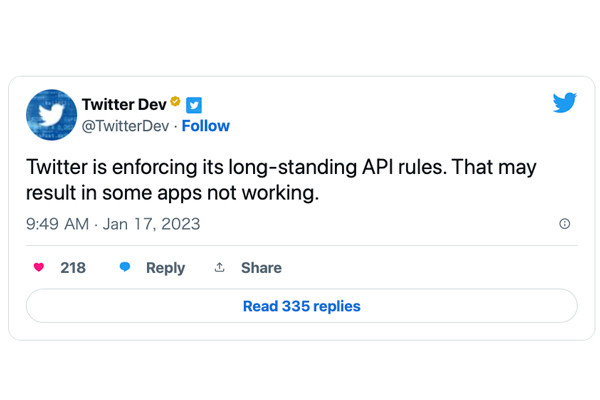Follow the @TwitterDev account
The width and height of the screenshot is (600, 400).
[x=205, y=126]
